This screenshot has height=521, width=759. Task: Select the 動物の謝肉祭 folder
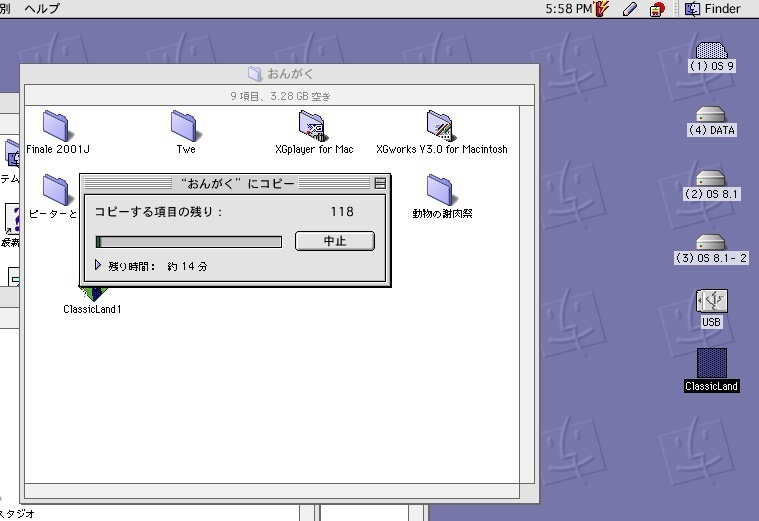click(440, 191)
